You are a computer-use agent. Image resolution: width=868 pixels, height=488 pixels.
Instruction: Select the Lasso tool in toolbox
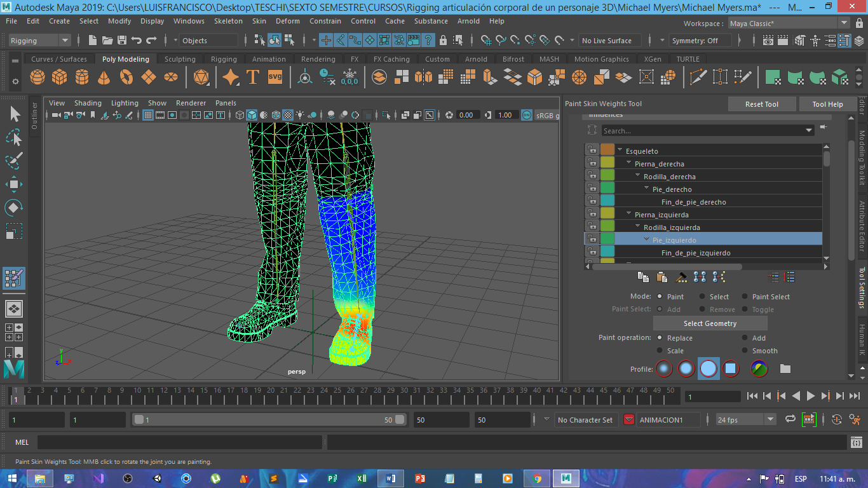click(14, 138)
